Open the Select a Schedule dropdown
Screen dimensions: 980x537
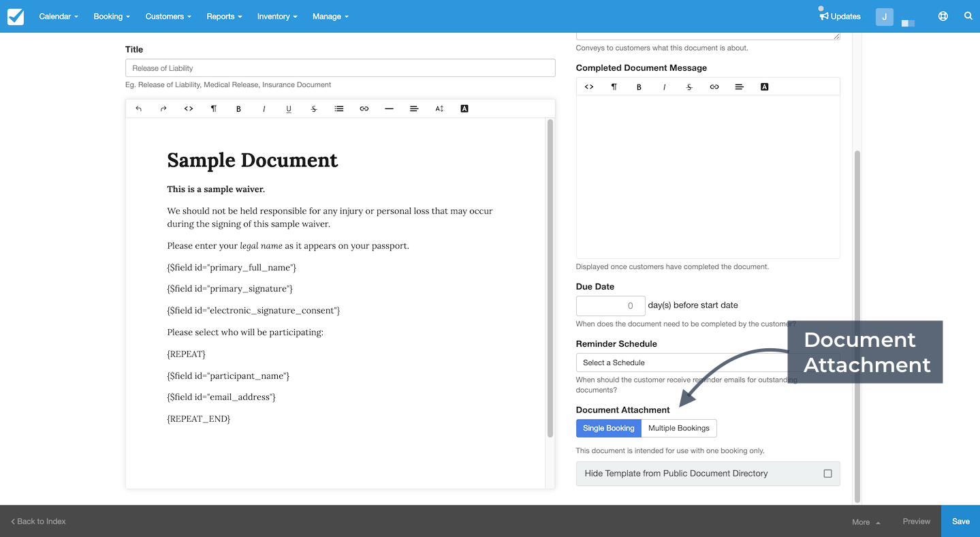coord(708,363)
